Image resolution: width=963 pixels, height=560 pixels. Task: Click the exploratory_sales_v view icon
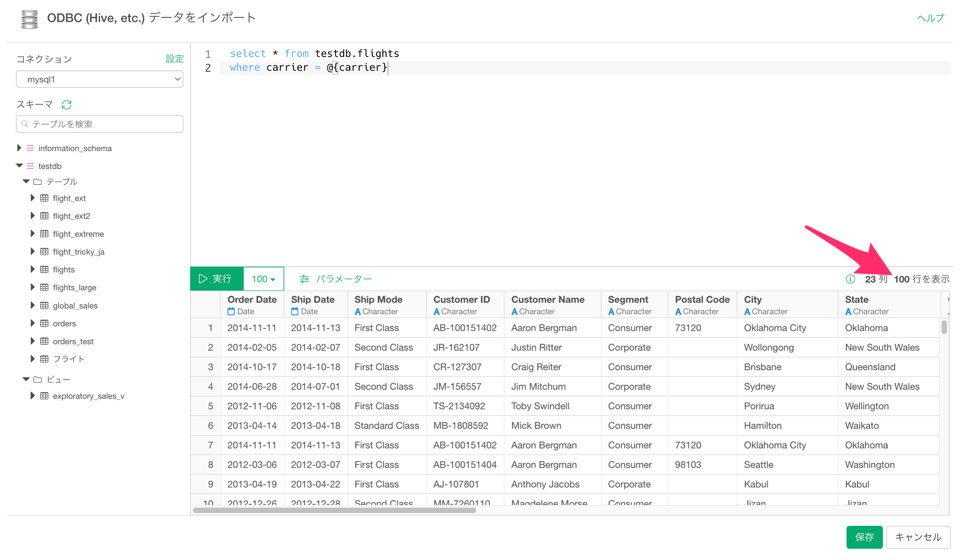point(44,396)
